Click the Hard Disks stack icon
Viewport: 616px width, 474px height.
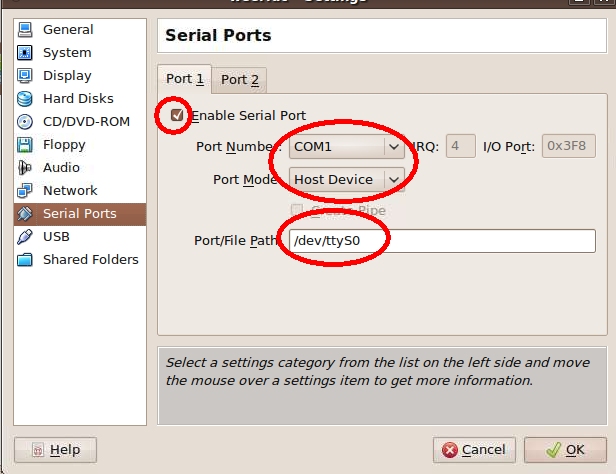click(25, 99)
